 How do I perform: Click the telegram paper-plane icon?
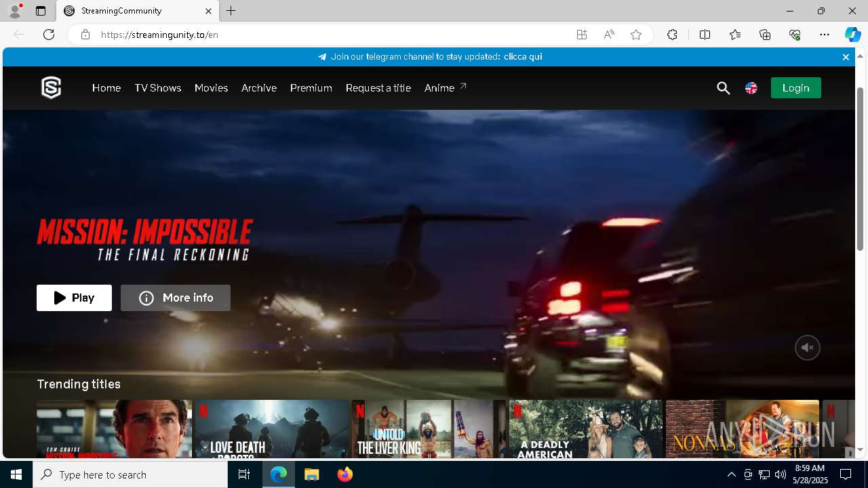[322, 57]
